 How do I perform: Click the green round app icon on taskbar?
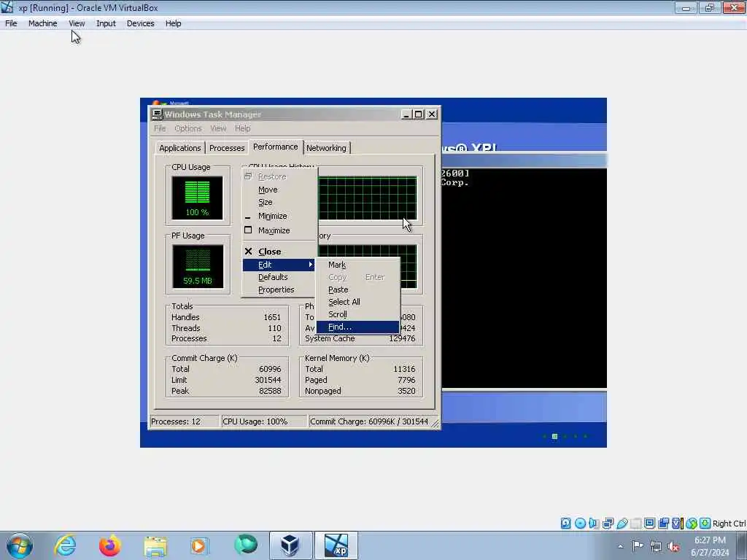tap(246, 545)
